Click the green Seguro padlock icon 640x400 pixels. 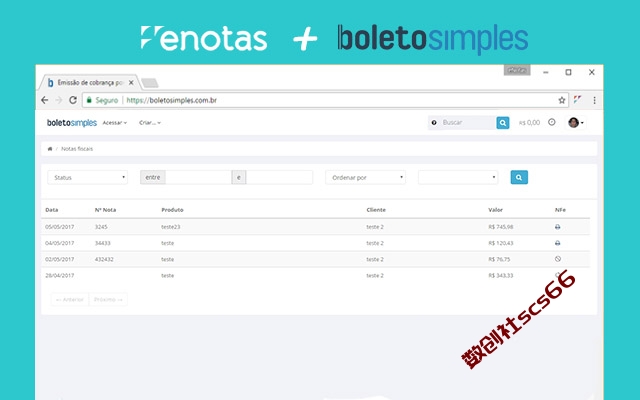(x=89, y=100)
